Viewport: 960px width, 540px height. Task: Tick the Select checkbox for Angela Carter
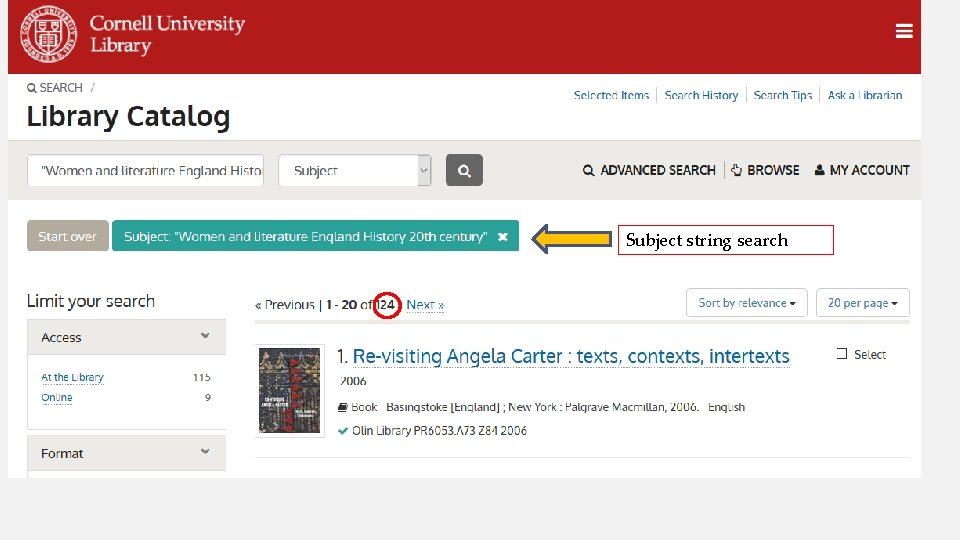point(842,354)
